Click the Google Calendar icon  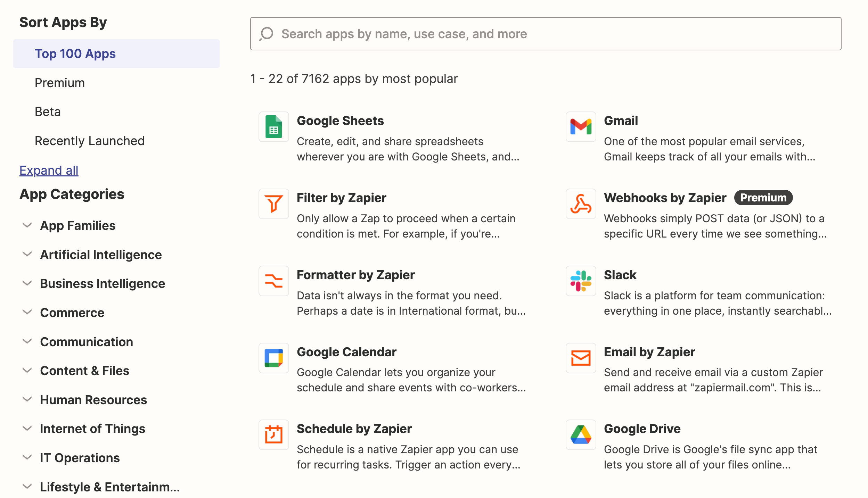[x=273, y=358]
